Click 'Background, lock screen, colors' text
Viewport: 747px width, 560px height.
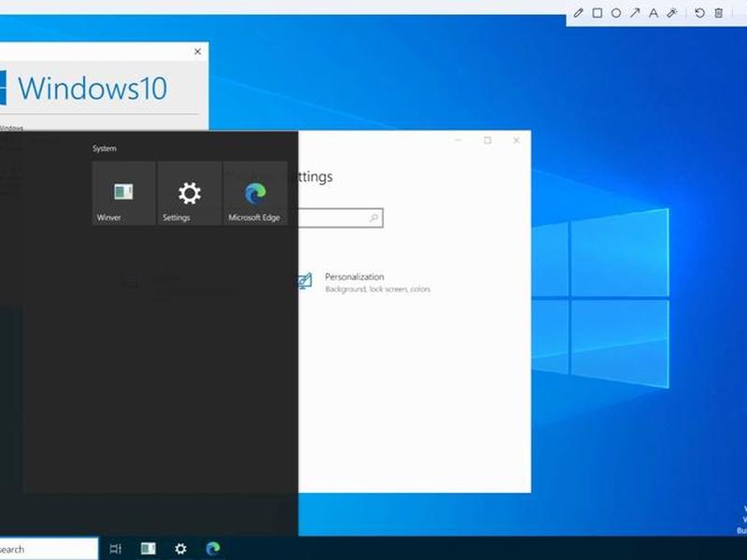tap(378, 289)
